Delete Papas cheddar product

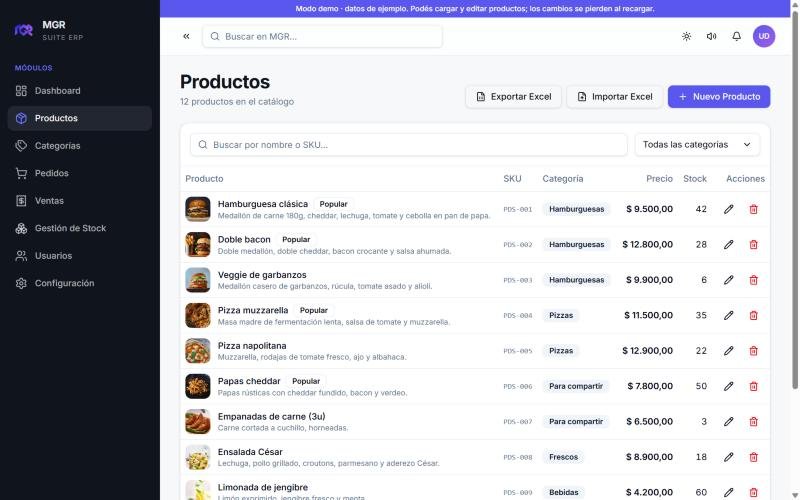[754, 387]
